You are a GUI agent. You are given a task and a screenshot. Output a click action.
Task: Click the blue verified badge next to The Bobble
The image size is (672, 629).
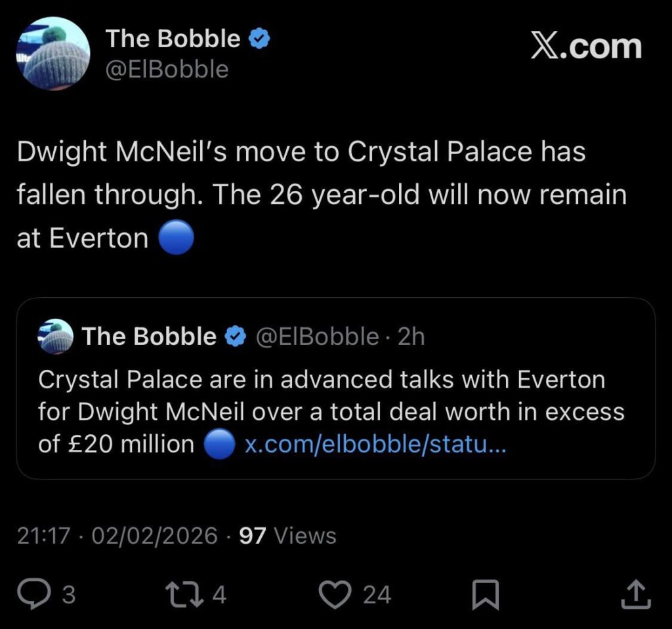pyautogui.click(x=259, y=37)
